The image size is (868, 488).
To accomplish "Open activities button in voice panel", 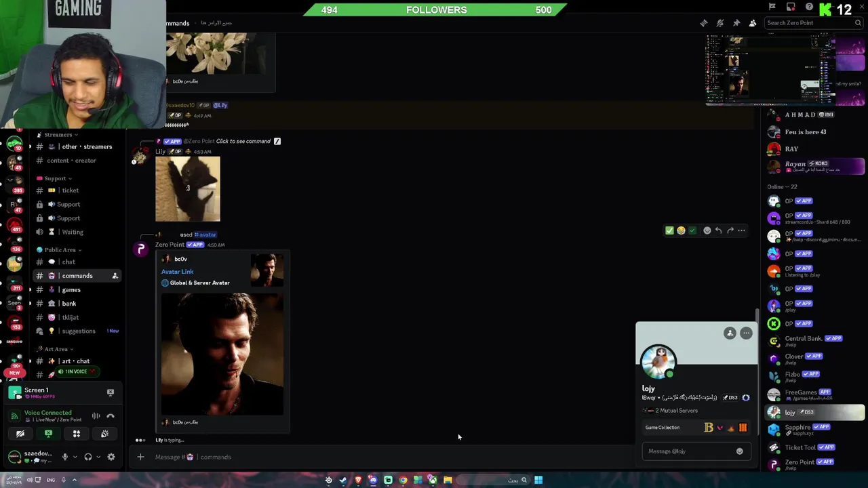I will point(77,434).
